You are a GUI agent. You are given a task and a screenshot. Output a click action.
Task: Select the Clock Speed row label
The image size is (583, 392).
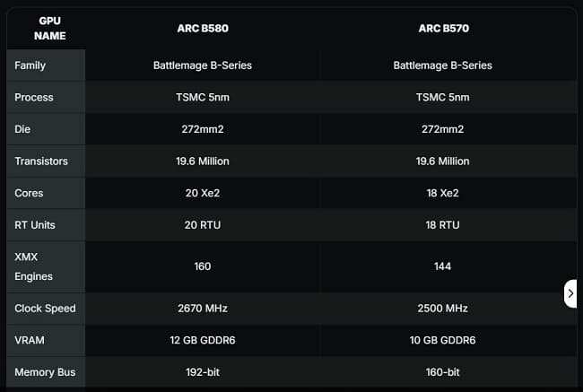click(45, 309)
